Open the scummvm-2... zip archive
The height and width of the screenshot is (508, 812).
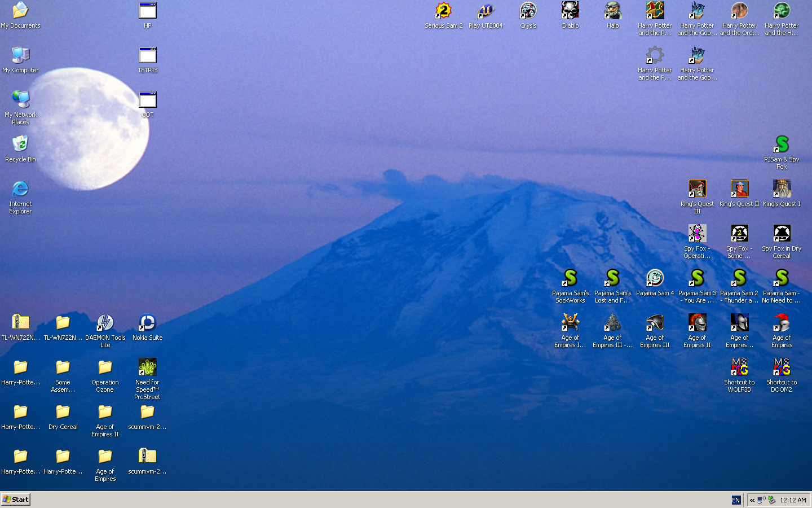pos(147,461)
